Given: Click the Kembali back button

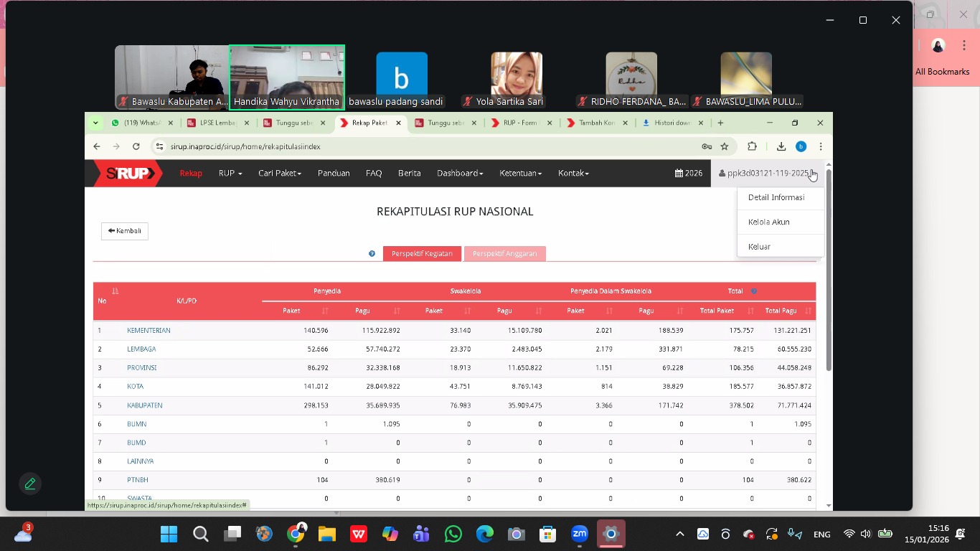Looking at the screenshot, I should (125, 231).
